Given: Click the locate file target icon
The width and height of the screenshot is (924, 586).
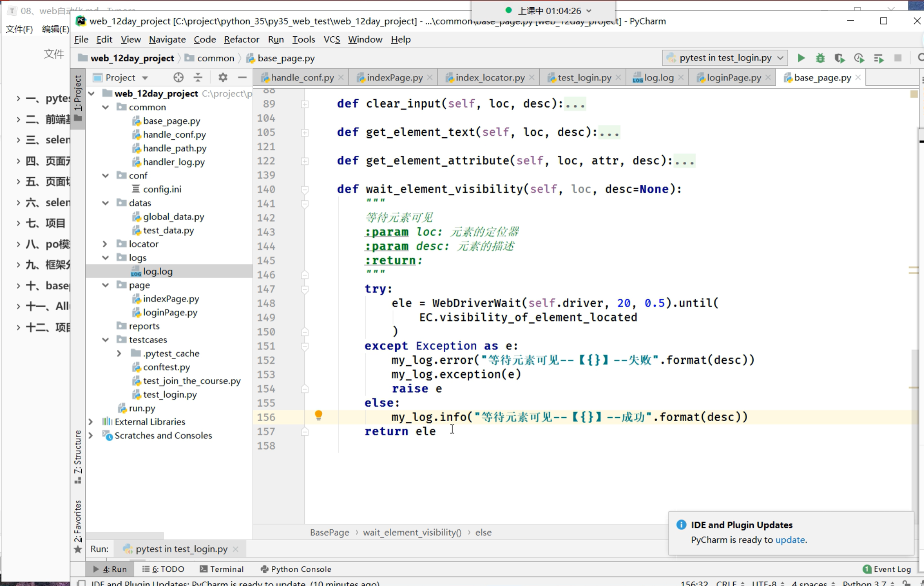Looking at the screenshot, I should click(178, 78).
